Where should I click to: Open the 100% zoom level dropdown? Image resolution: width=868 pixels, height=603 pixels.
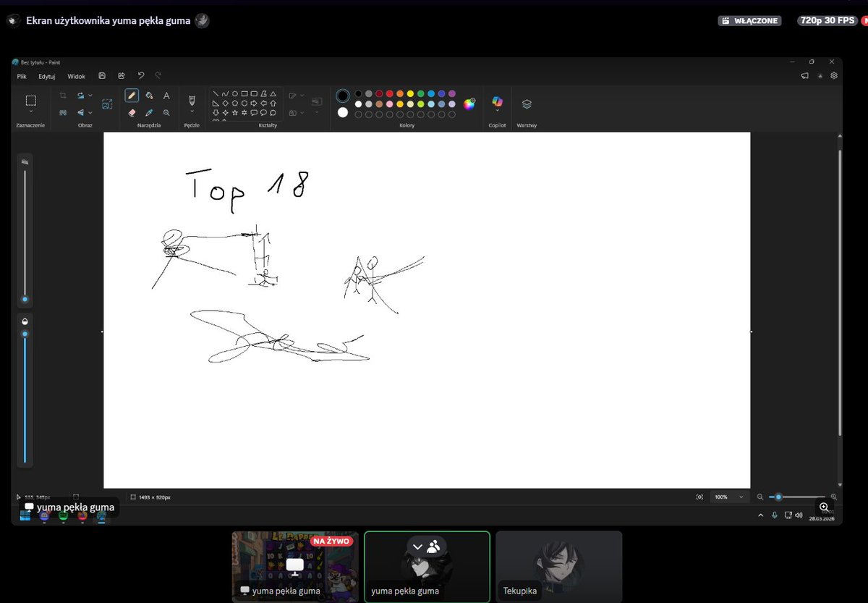point(730,497)
